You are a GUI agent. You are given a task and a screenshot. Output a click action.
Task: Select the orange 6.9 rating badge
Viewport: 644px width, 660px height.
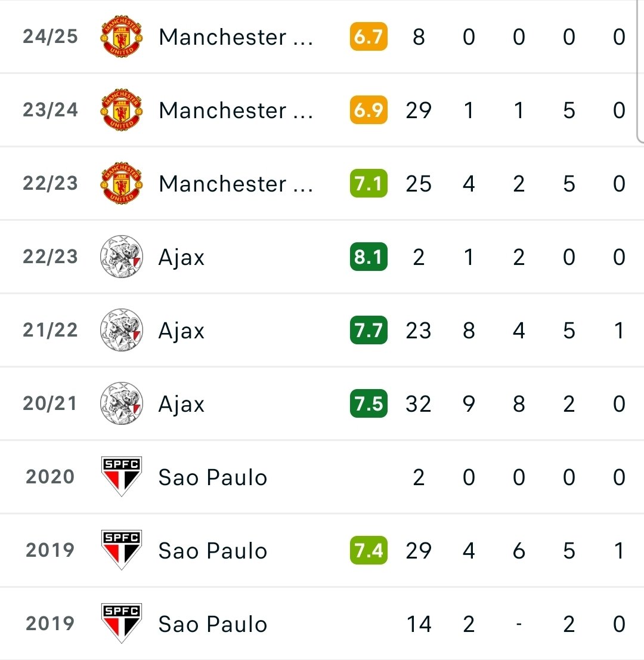369,110
